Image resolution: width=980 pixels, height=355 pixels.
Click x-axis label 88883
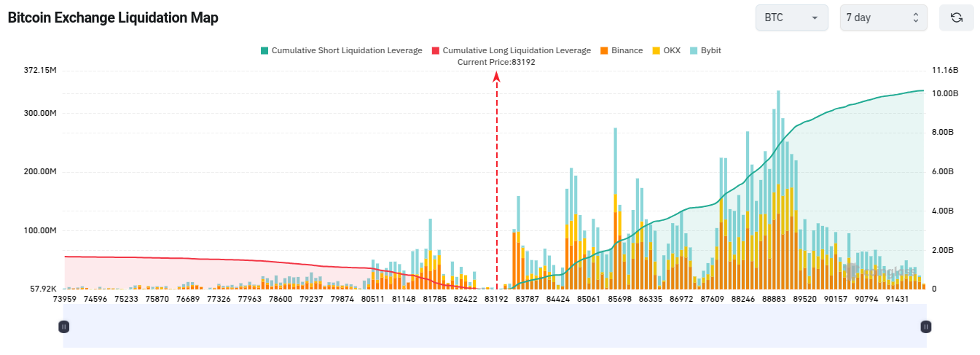tap(774, 298)
